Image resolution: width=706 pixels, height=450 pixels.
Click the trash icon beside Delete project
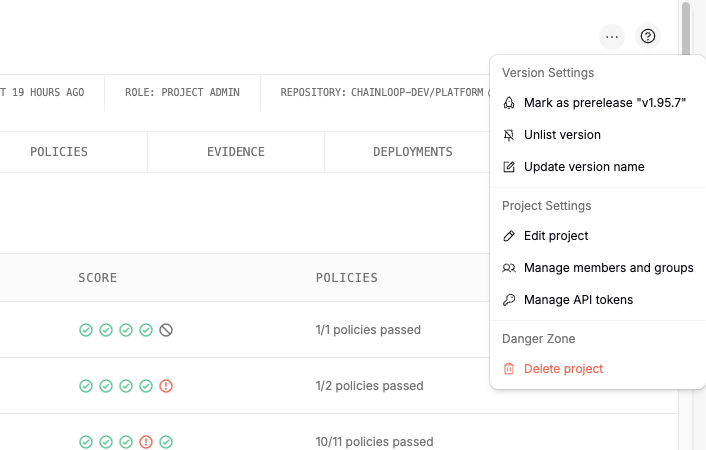[x=509, y=368]
